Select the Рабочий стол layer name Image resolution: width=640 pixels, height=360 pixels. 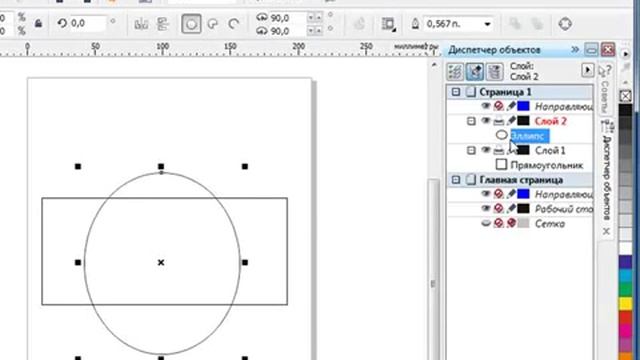point(564,209)
